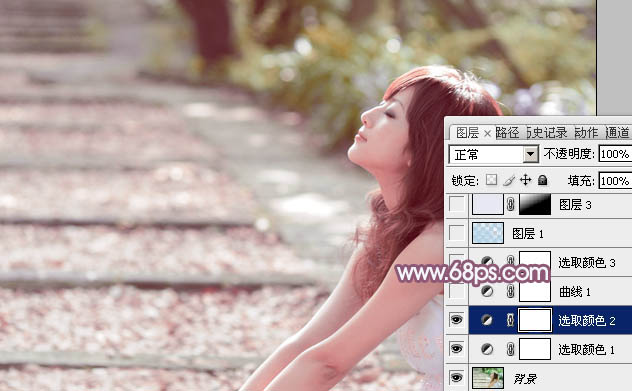
Task: Hide the 背景 layer using its eye icon
Action: pyautogui.click(x=456, y=378)
